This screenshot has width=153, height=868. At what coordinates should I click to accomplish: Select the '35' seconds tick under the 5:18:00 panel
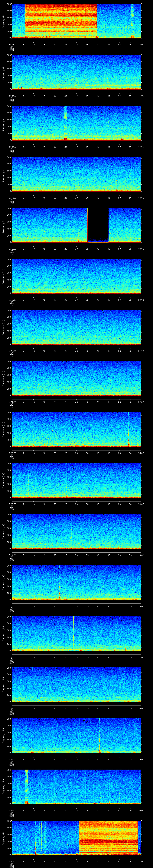pyautogui.click(x=87, y=249)
